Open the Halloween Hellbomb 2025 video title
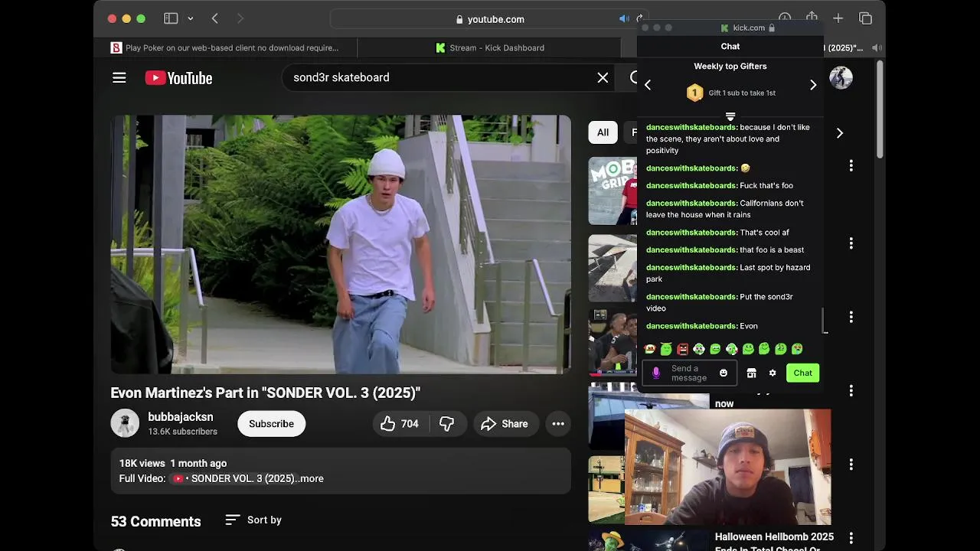 (x=774, y=543)
